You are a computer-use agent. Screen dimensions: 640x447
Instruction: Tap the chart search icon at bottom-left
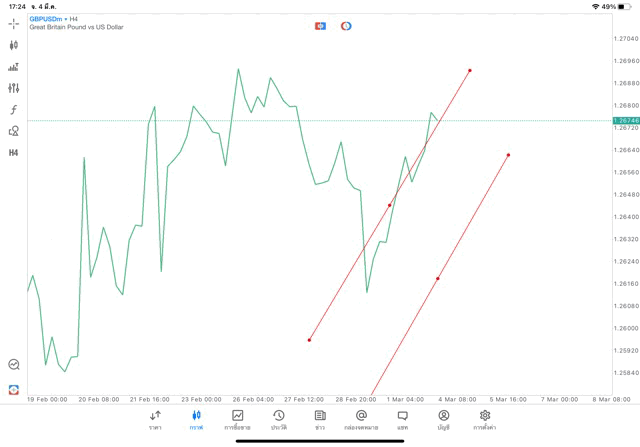[x=14, y=365]
